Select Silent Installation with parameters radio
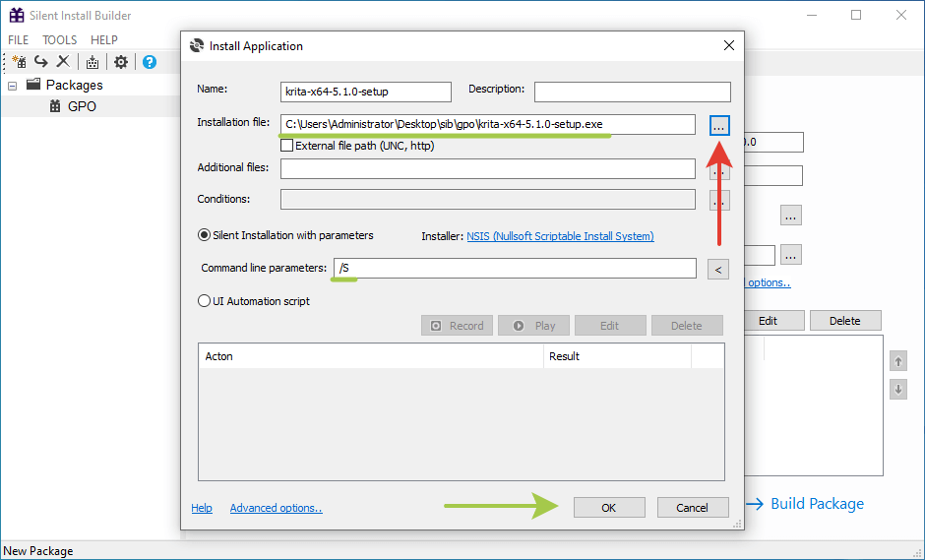The image size is (925, 560). click(x=204, y=235)
